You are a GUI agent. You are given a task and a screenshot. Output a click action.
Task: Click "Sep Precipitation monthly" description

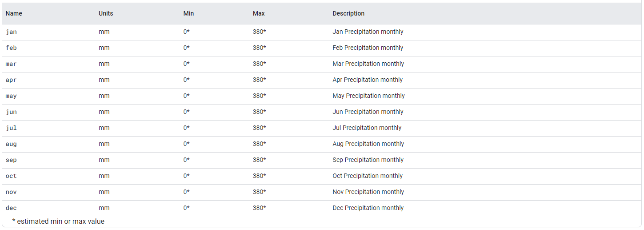point(368,160)
